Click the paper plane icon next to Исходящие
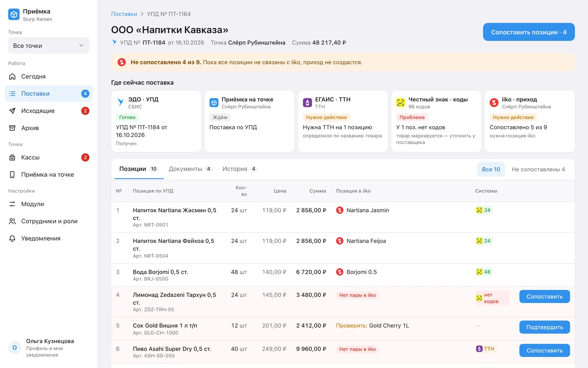588x368 pixels. 12,111
